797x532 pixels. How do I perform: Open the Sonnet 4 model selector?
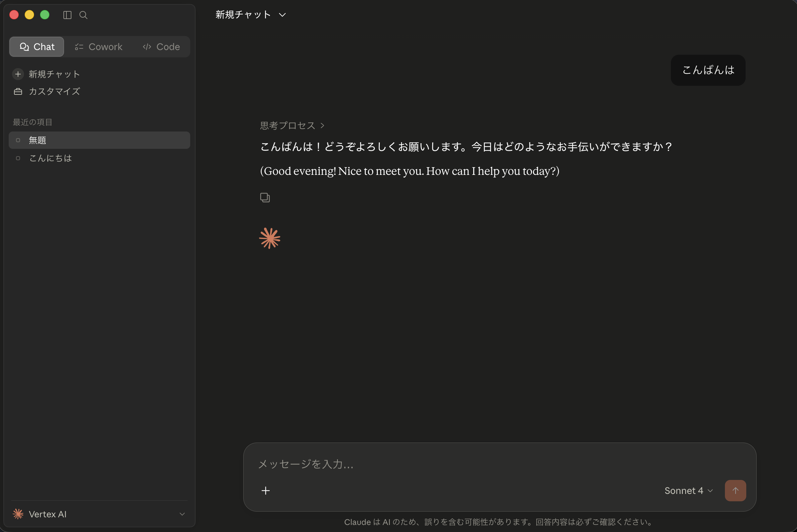click(x=689, y=491)
